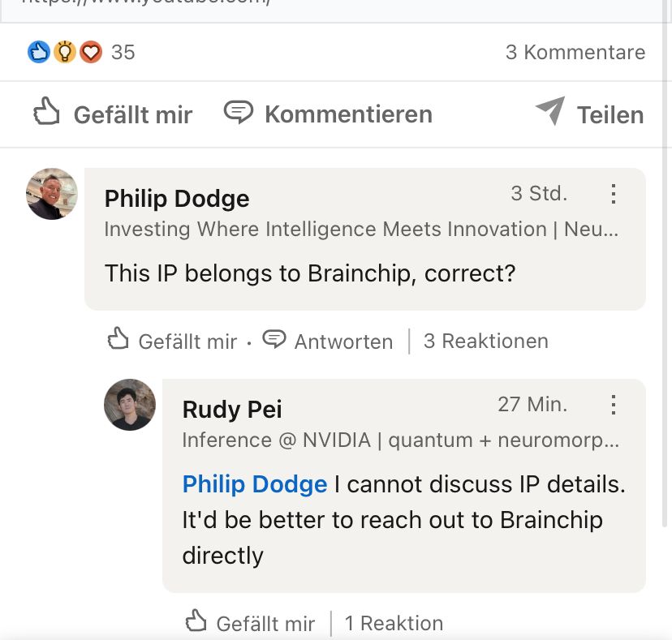Image resolution: width=672 pixels, height=640 pixels.
Task: Like Rudy Pei's reply
Action: [x=250, y=623]
